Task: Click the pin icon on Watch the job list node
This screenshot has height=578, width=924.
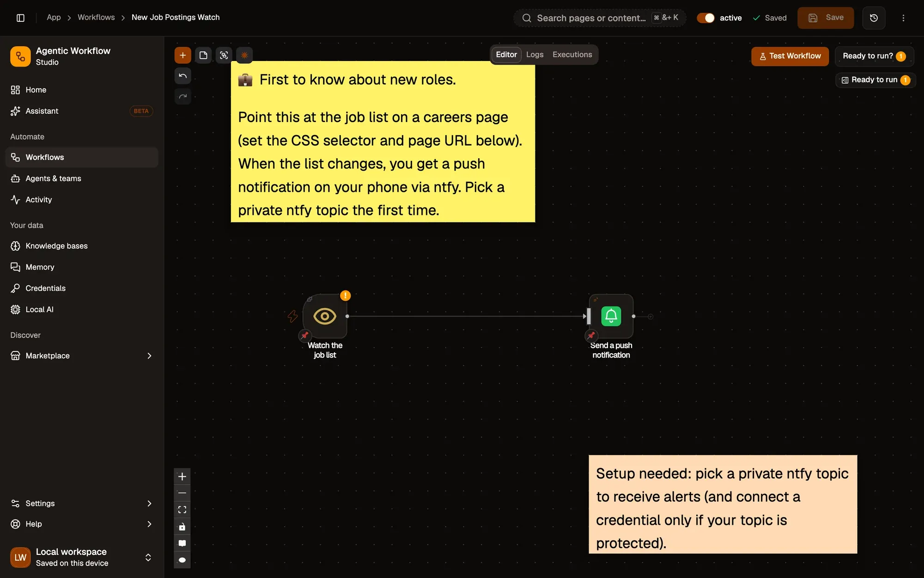Action: (304, 335)
